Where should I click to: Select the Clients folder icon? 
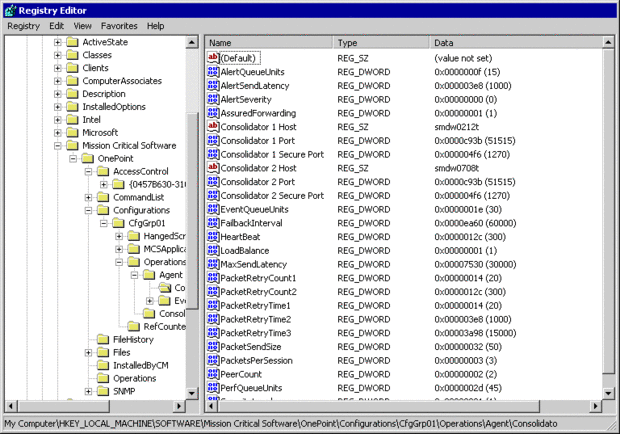[x=72, y=68]
